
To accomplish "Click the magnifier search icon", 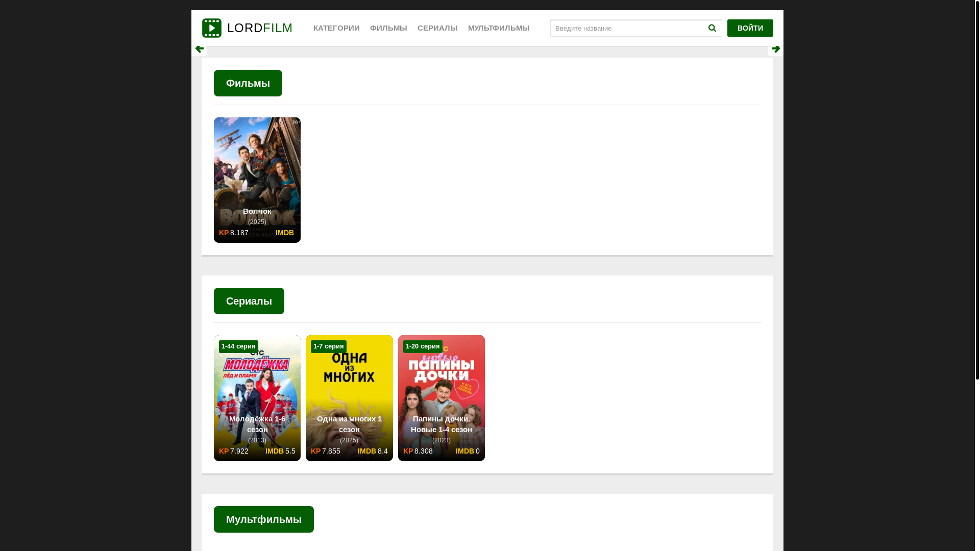I will (x=712, y=28).
